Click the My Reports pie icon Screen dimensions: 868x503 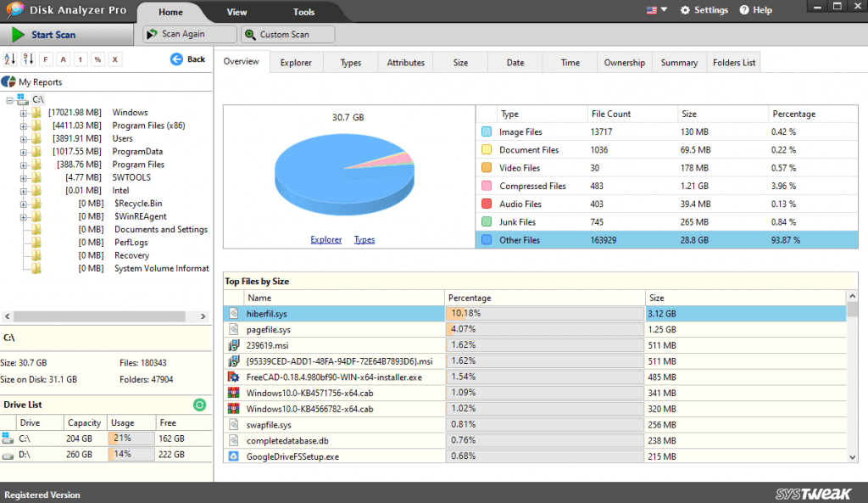pos(8,82)
